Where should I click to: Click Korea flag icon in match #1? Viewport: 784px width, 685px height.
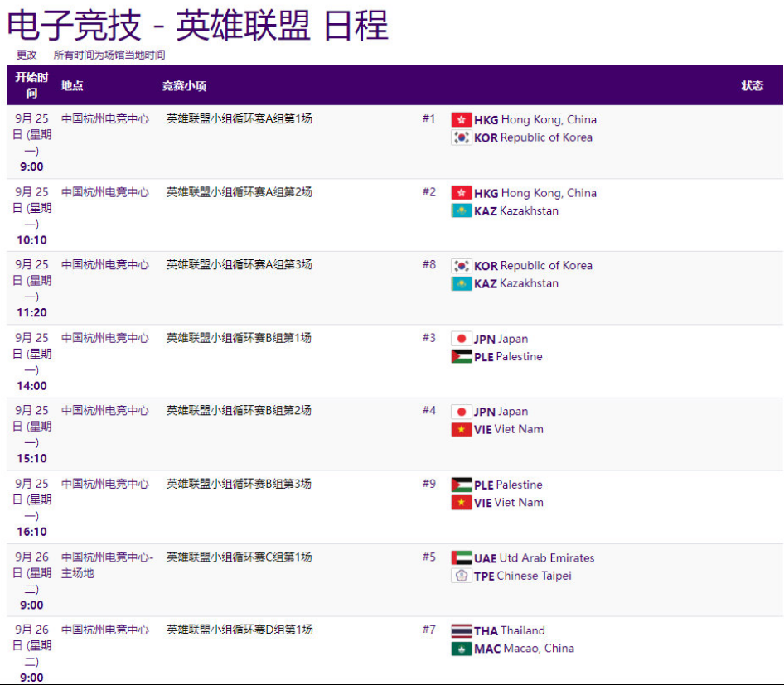click(461, 137)
